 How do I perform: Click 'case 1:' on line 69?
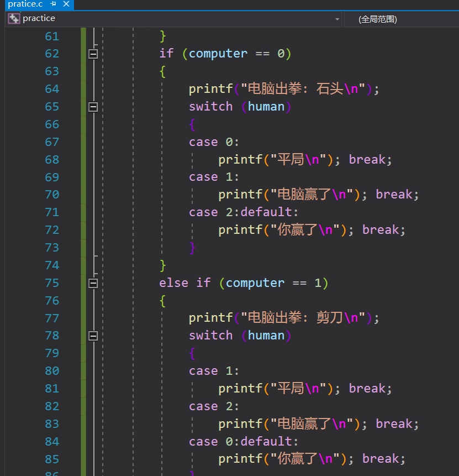[x=214, y=177]
